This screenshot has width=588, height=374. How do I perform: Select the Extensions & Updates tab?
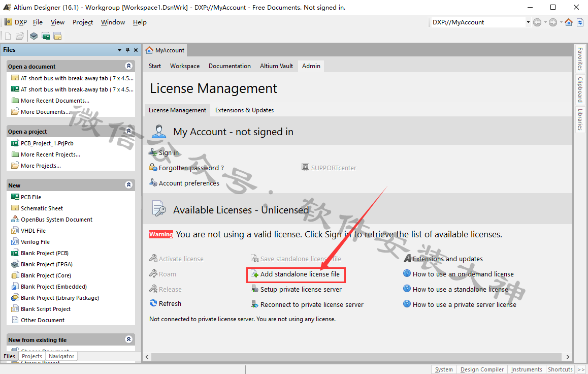click(245, 110)
